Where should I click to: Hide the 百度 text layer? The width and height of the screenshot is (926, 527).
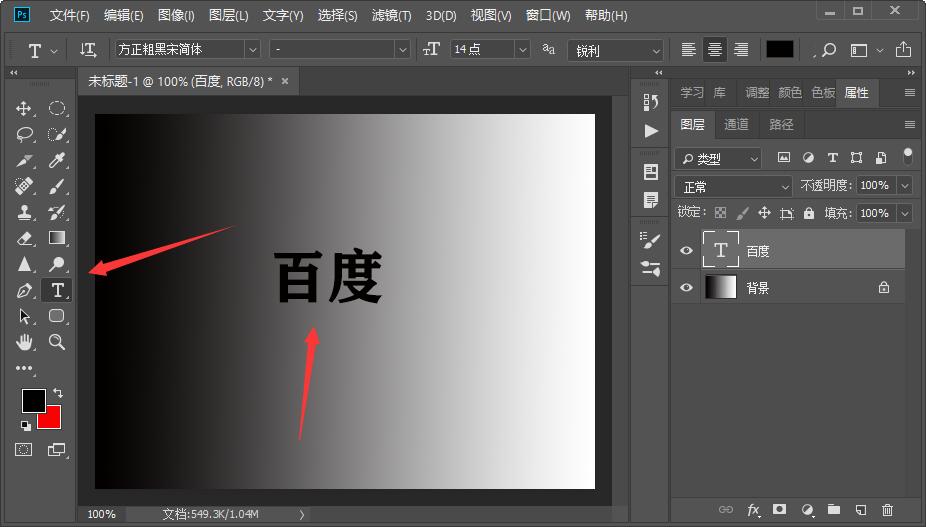coord(686,251)
